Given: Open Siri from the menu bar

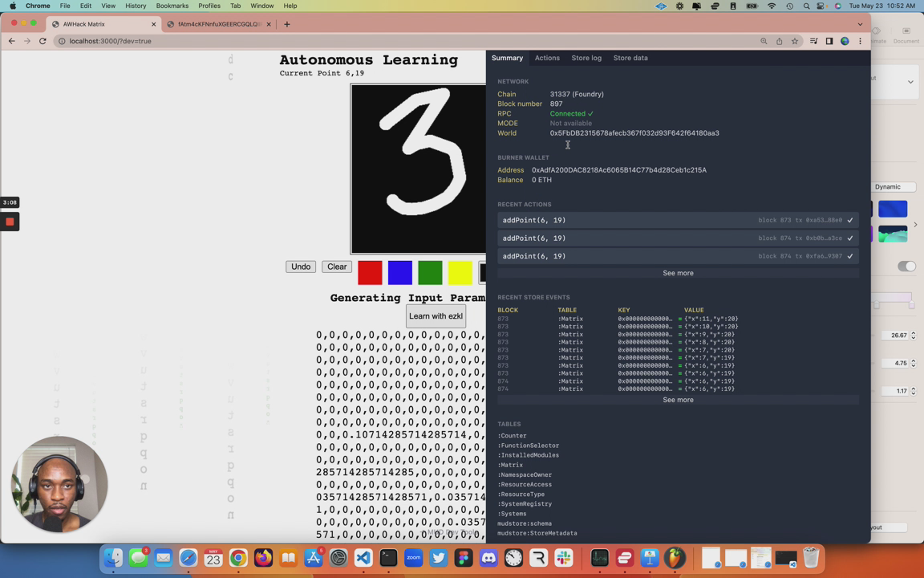Looking at the screenshot, I should click(837, 6).
